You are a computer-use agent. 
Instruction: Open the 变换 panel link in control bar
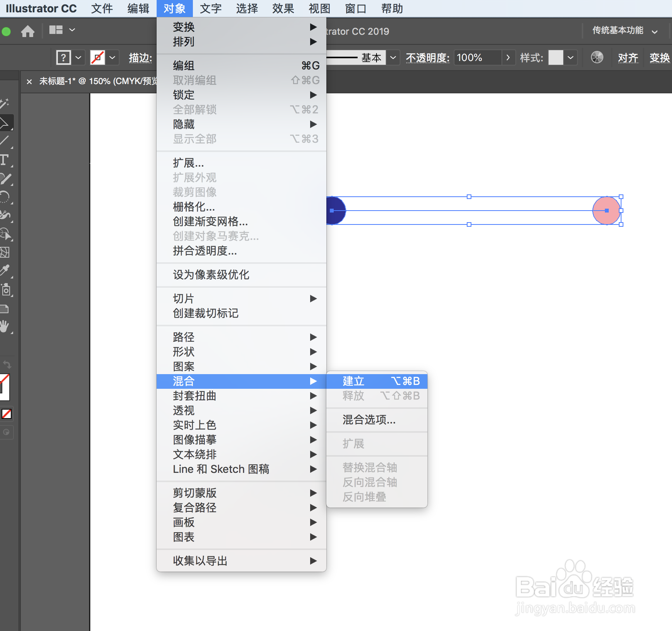click(x=660, y=58)
